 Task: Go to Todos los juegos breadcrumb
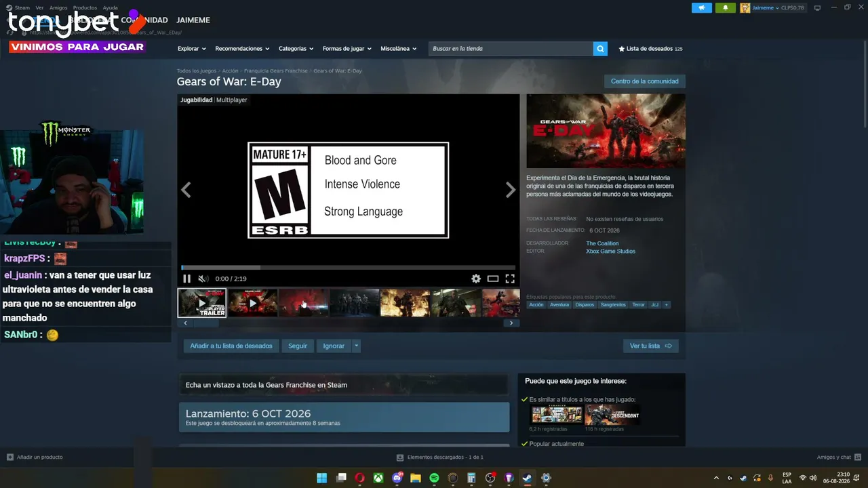[197, 71]
